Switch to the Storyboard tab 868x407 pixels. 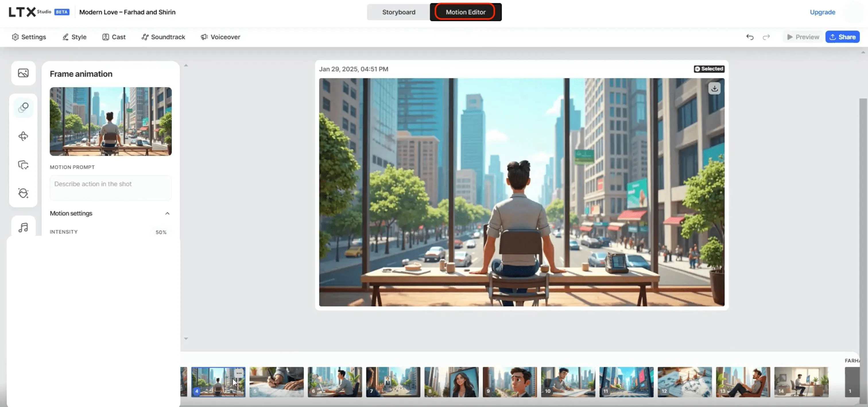(398, 12)
